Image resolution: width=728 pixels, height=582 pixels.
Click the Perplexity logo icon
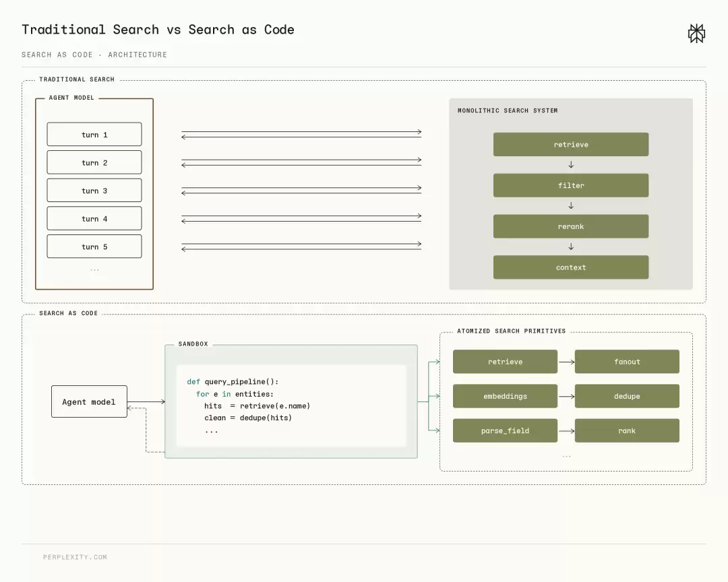pos(696,34)
